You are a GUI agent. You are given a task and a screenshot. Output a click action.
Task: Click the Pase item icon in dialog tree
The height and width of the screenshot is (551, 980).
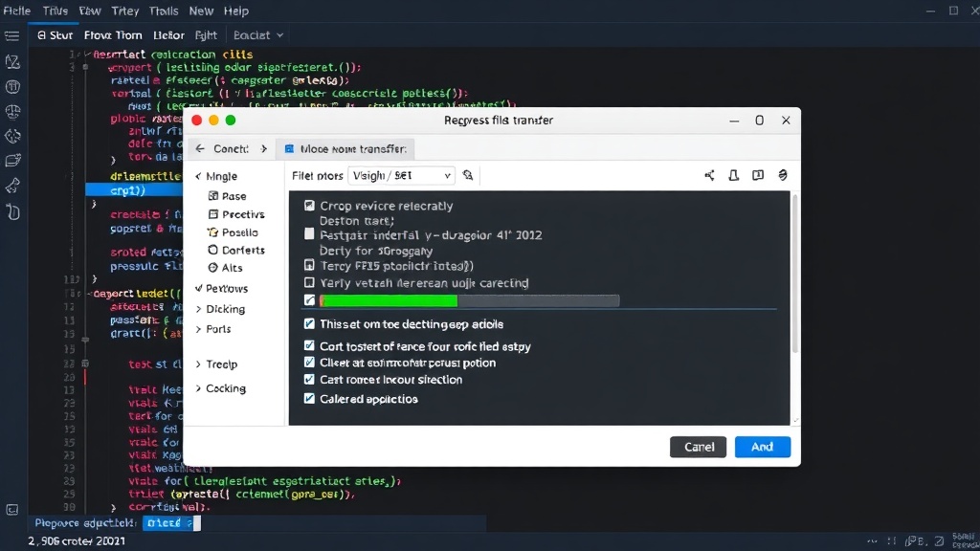point(213,196)
